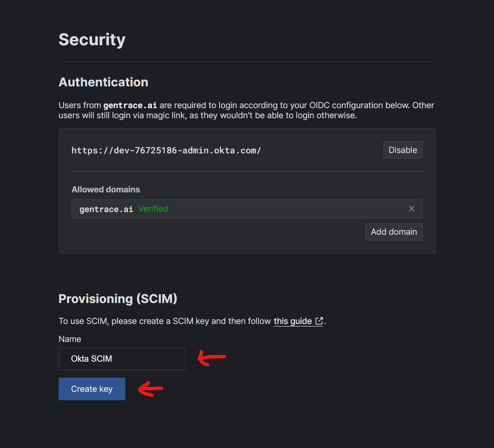Click the Allowed domains label
This screenshot has width=494, height=448.
[x=106, y=189]
